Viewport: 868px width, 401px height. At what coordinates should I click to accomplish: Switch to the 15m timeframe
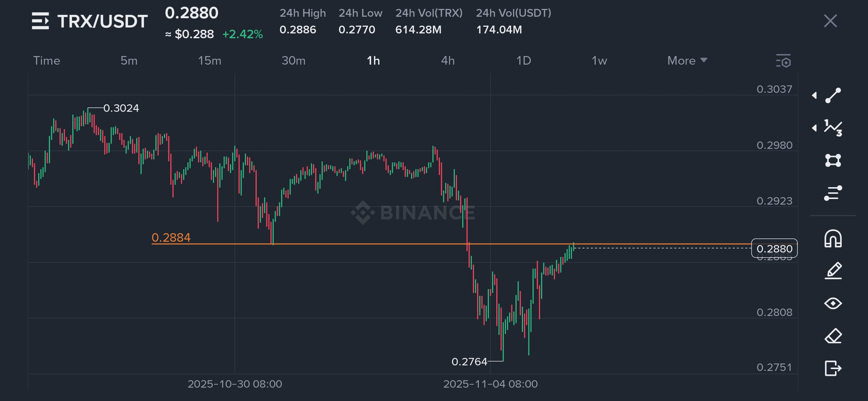pos(210,61)
